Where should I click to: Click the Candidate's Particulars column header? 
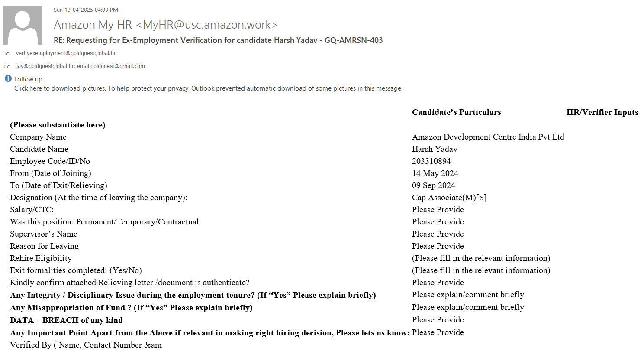tap(456, 112)
